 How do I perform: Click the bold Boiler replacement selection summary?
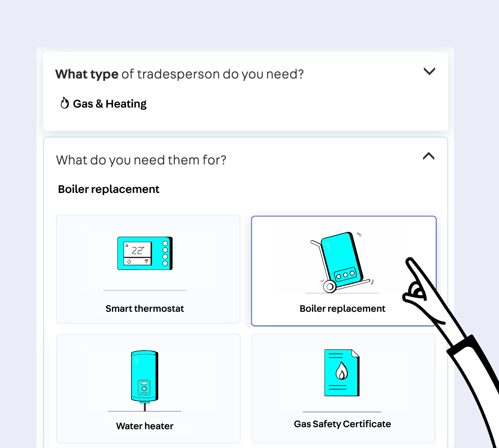[109, 189]
